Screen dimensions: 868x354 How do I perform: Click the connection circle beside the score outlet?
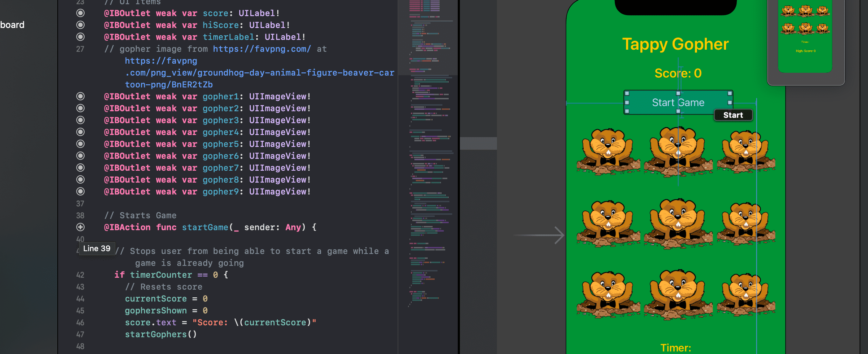click(x=80, y=13)
